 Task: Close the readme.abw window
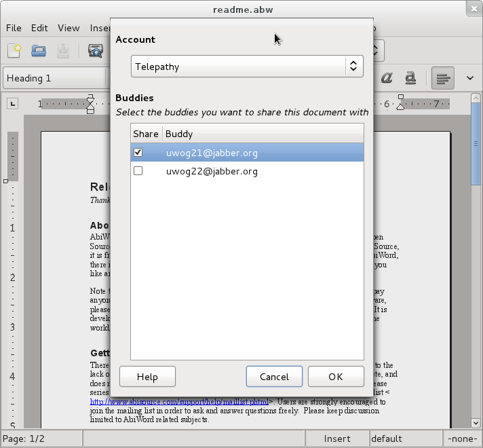[474, 9]
